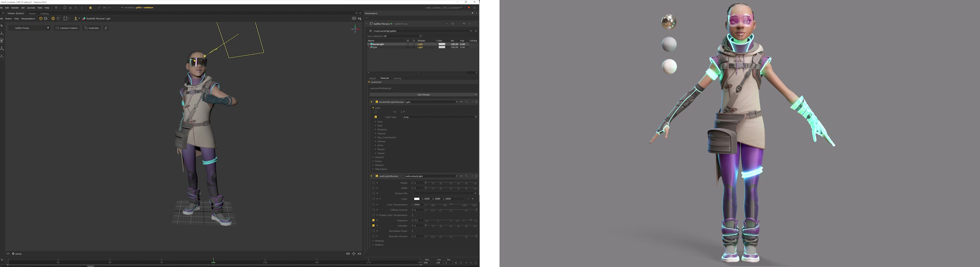Open the usdLightShader UsdLuxRectLight dropdown

click(431, 176)
